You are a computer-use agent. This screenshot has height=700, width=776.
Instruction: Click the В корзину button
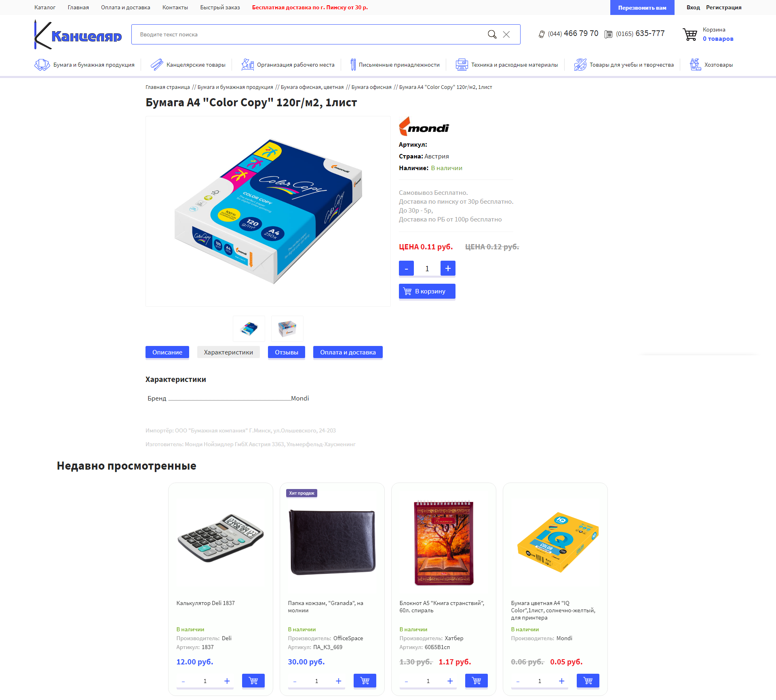427,291
